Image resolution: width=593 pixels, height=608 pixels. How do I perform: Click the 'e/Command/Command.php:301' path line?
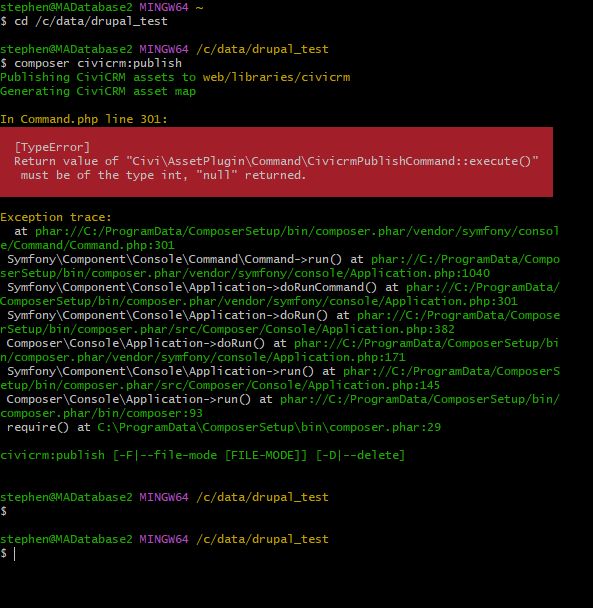87,245
